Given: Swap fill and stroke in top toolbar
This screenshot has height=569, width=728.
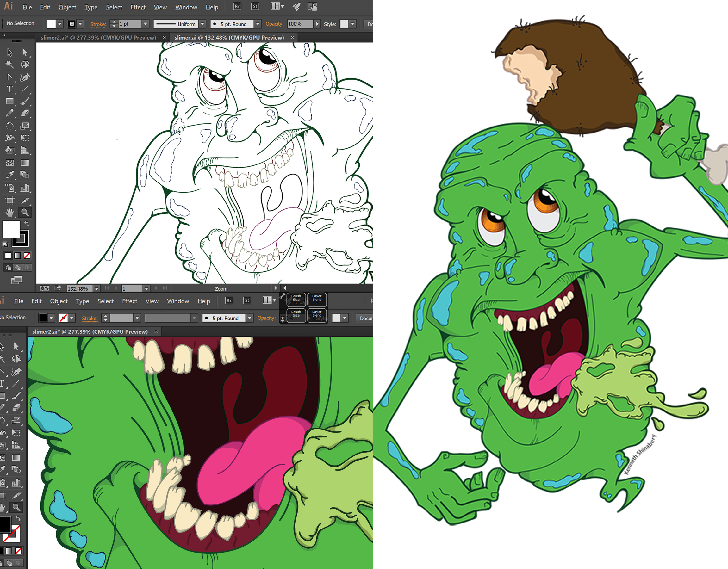Looking at the screenshot, I should point(27,224).
